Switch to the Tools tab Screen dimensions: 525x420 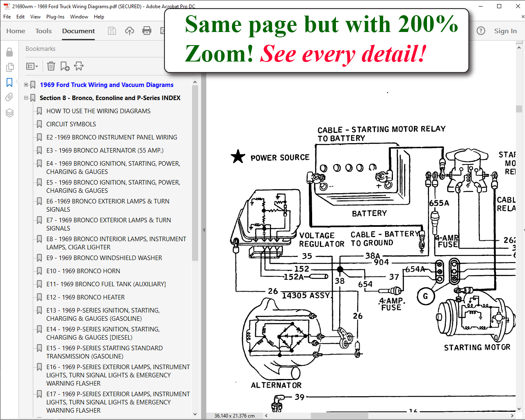click(43, 31)
